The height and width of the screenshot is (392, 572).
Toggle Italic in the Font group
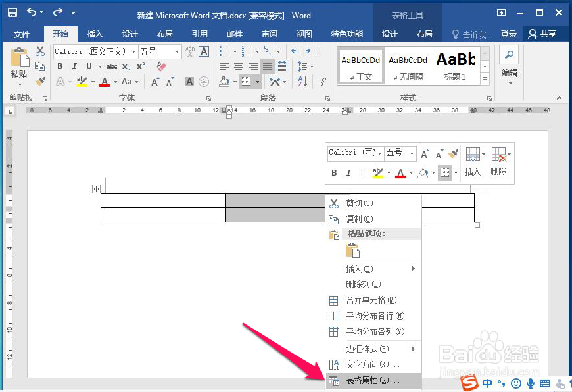(x=74, y=66)
